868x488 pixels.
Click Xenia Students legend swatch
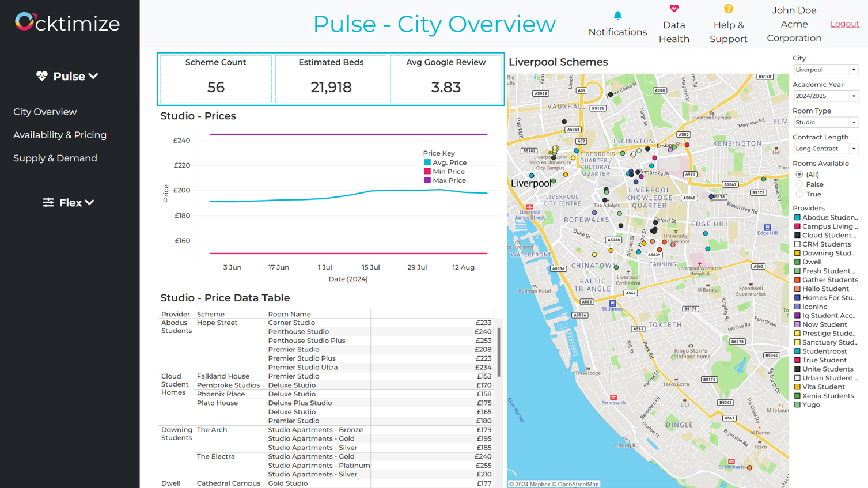(797, 396)
